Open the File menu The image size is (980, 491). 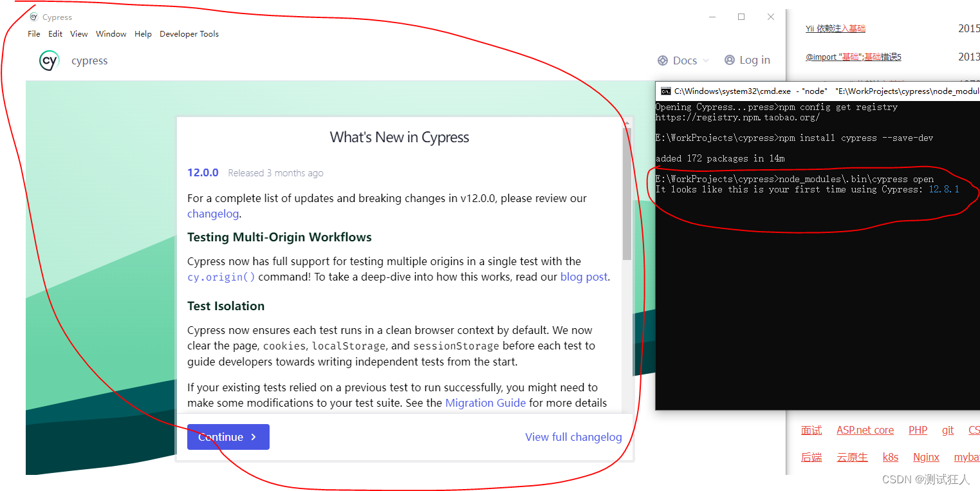33,33
